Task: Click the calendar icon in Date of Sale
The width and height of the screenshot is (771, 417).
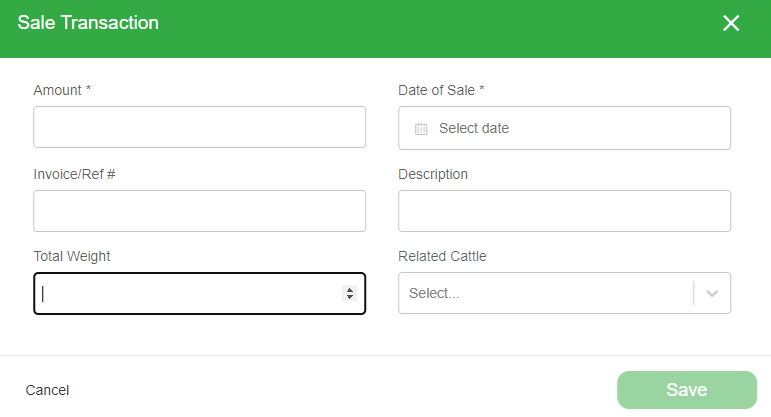Action: (421, 129)
